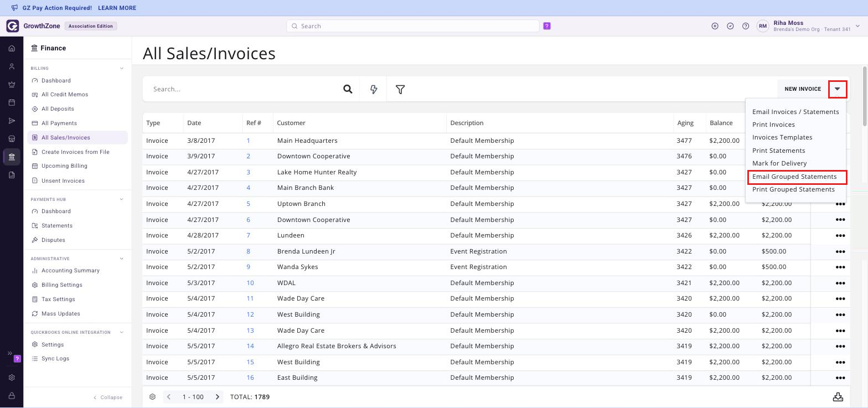Click the export download icon at bottom right
Screen dimensions: 868x408
[838, 397]
